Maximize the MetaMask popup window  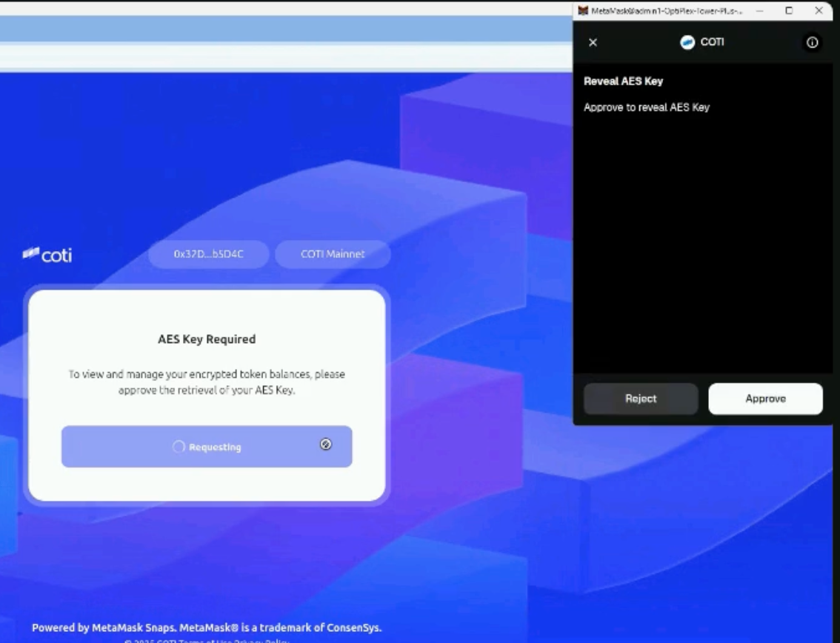[x=789, y=10]
